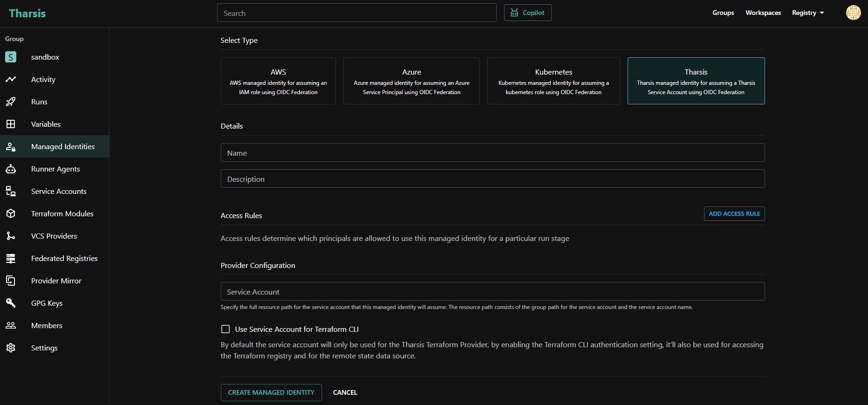Open Runner Agents sidebar item

[x=55, y=169]
